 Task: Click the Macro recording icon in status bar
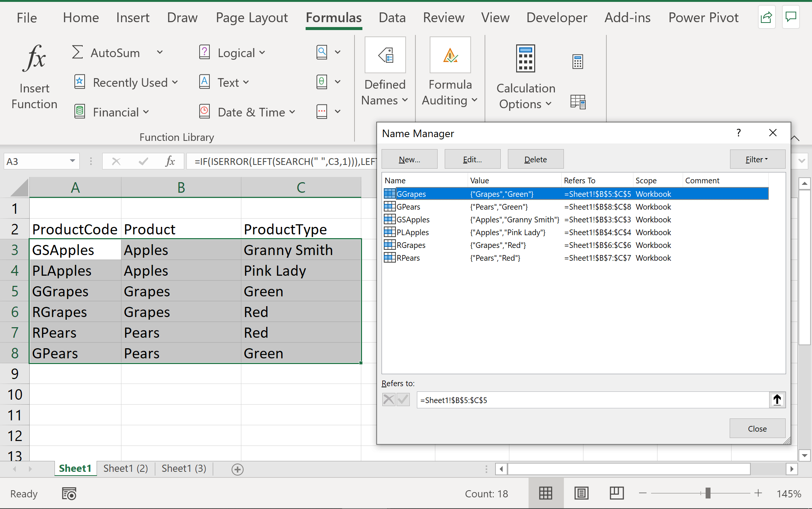(69, 494)
